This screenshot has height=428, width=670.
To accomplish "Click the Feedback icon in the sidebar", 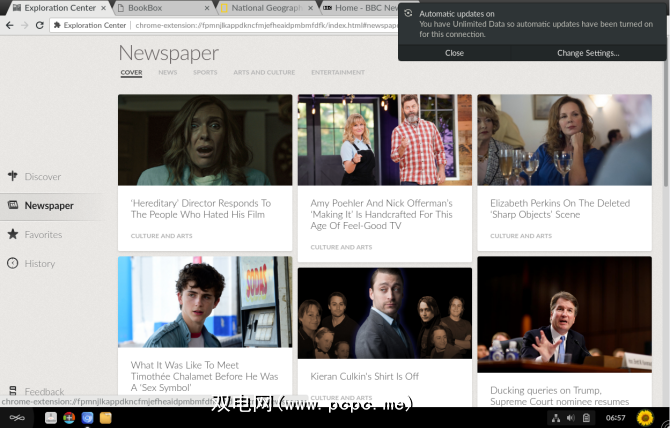I will (13, 391).
